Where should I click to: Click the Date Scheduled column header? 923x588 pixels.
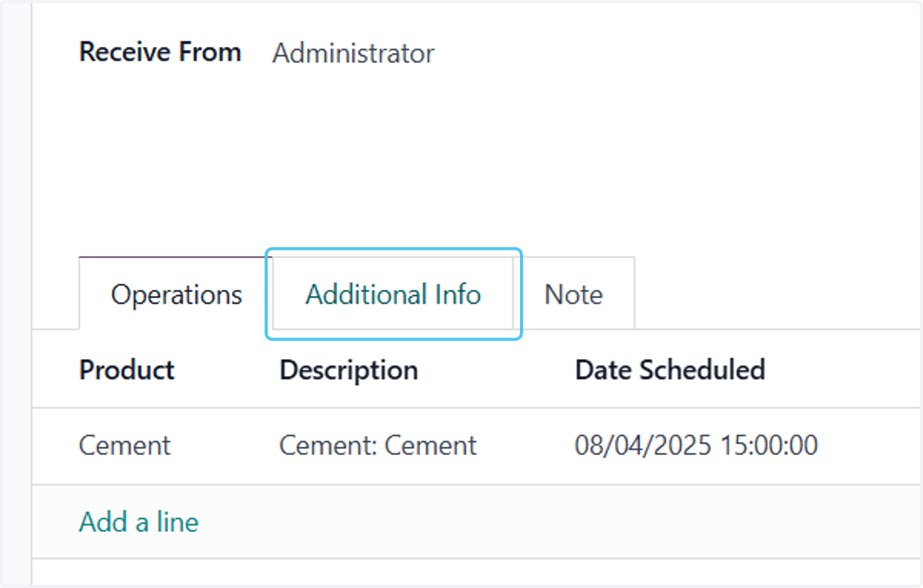(670, 370)
